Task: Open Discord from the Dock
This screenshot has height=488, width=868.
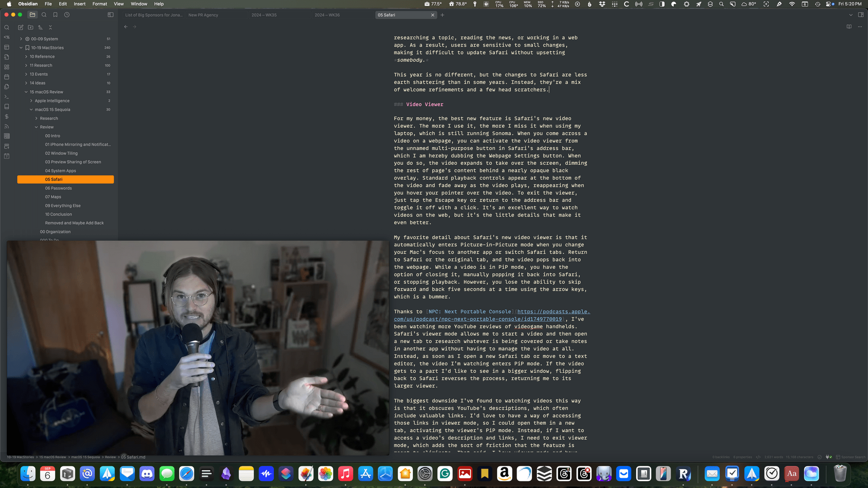Action: [147, 474]
